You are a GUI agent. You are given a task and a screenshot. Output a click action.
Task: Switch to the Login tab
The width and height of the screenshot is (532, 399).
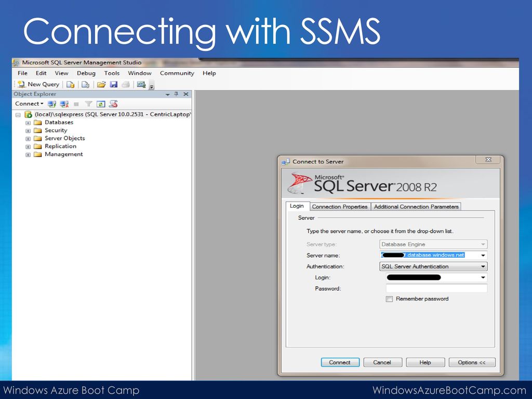[297, 206]
